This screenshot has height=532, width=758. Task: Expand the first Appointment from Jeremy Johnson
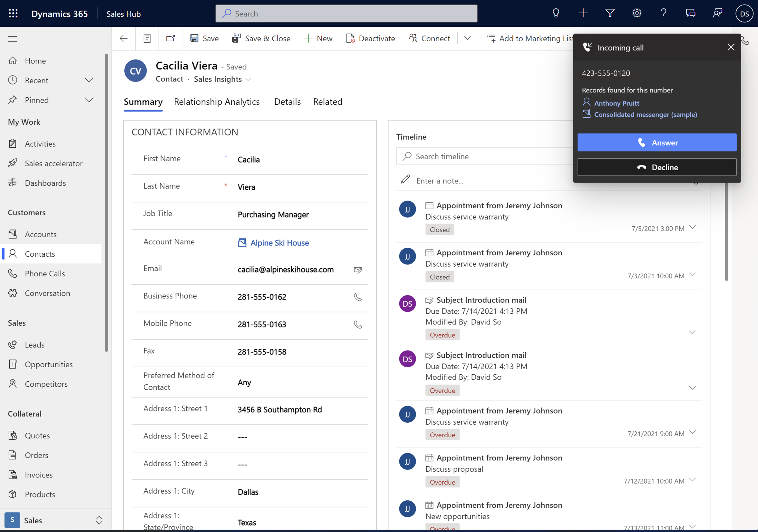[x=693, y=227]
